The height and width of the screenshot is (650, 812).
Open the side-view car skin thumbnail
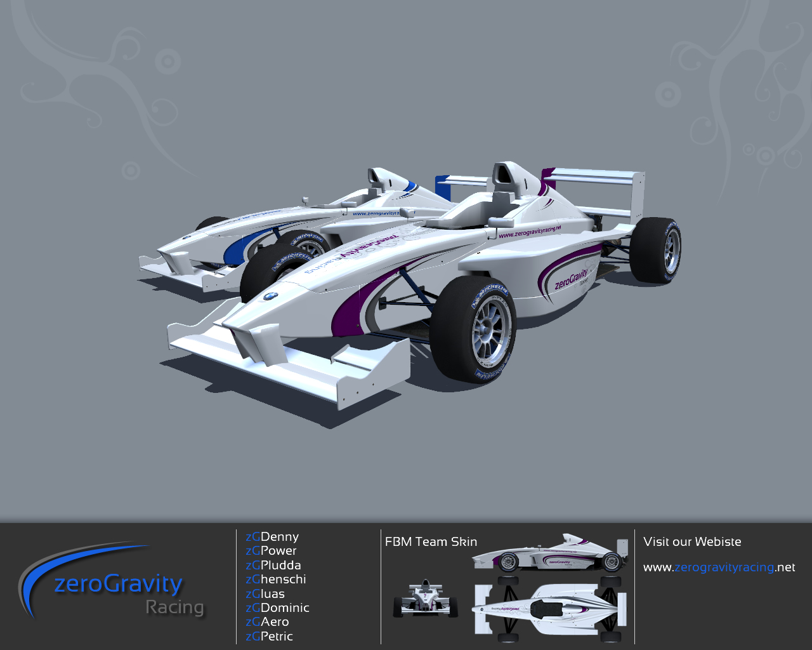point(550,554)
